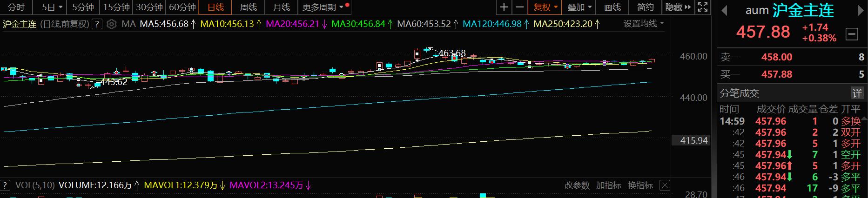Switch to 简约 simple view
Image resolution: width=868 pixels, height=198 pixels.
[646, 7]
